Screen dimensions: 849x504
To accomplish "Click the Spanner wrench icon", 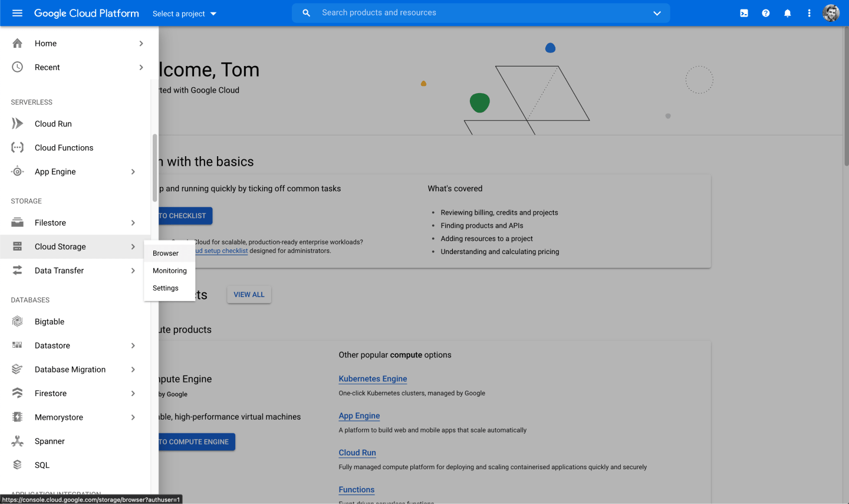I will pos(18,441).
